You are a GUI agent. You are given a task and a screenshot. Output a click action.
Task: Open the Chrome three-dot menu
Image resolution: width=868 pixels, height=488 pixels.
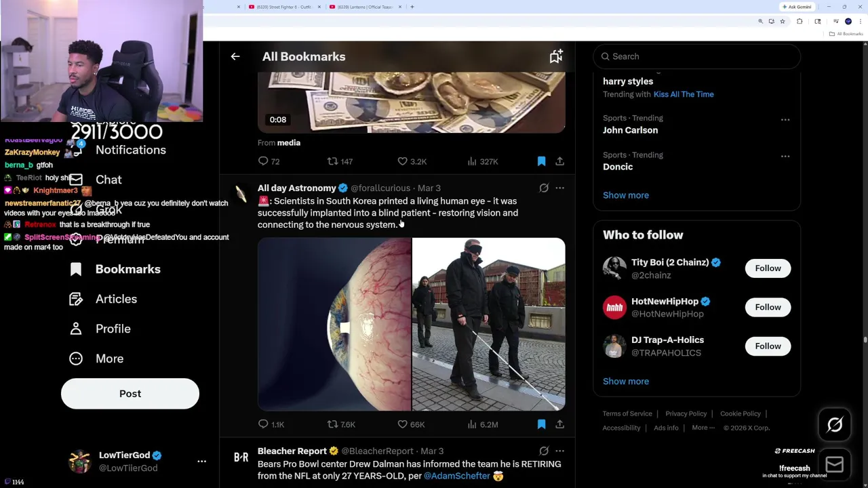859,22
